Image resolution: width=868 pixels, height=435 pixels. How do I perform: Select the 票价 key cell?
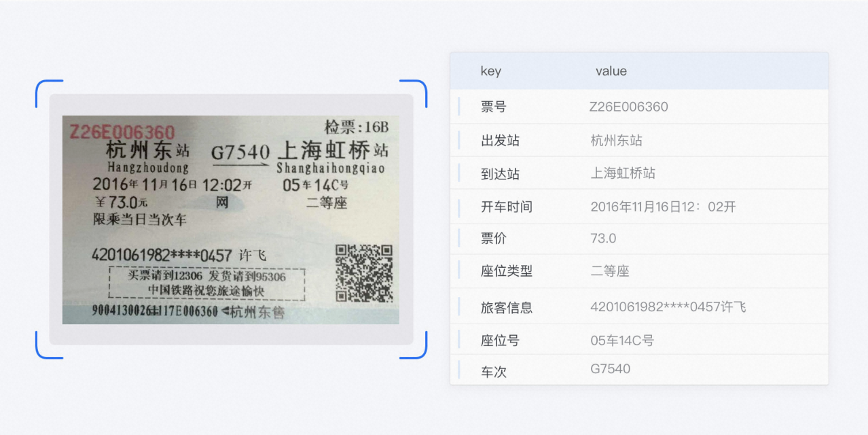click(x=493, y=239)
